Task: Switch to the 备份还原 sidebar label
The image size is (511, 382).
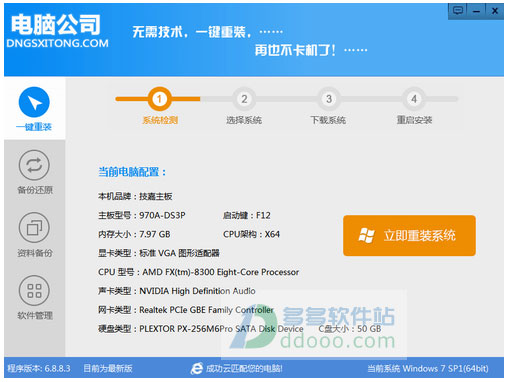Action: point(35,190)
